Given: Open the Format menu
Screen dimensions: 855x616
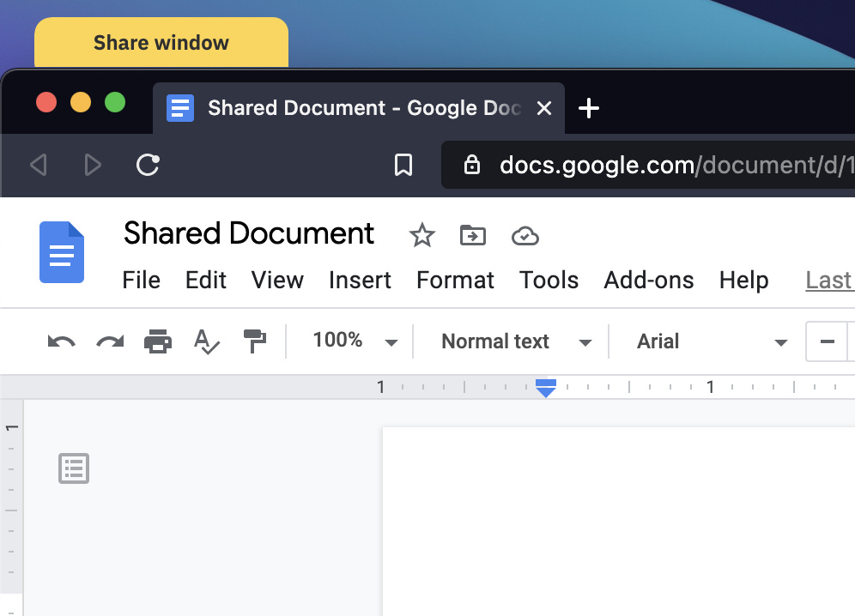Looking at the screenshot, I should (x=455, y=281).
